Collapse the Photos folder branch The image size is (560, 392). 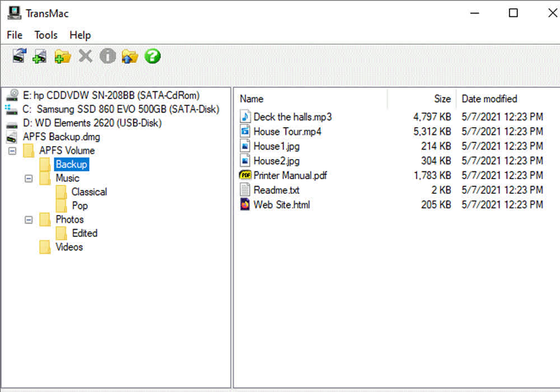click(29, 220)
